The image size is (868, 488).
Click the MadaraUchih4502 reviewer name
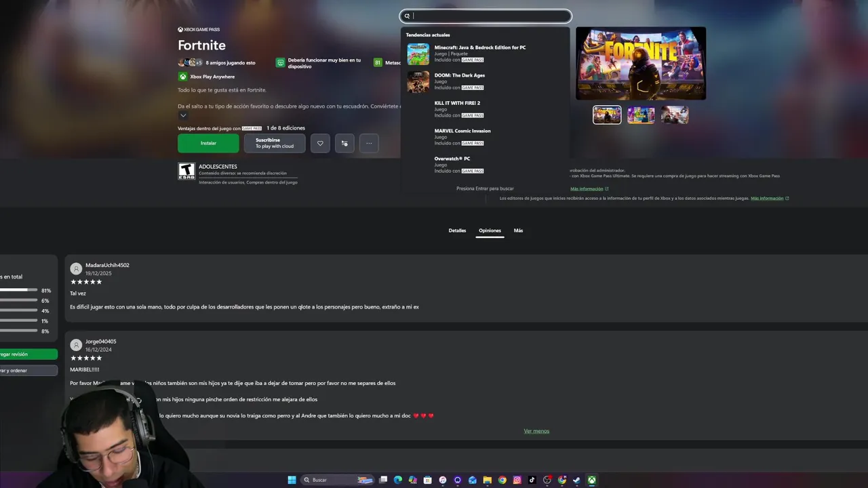pos(107,265)
